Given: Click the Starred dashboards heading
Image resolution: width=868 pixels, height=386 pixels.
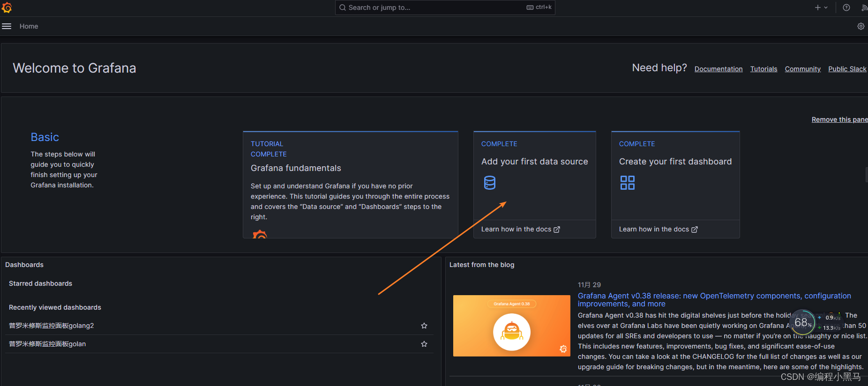Looking at the screenshot, I should click(x=40, y=283).
